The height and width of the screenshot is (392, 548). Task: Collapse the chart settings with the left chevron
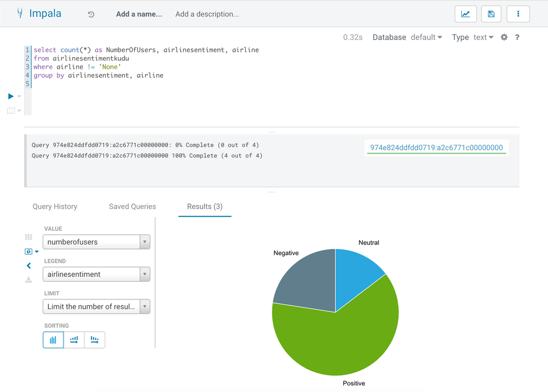29,266
